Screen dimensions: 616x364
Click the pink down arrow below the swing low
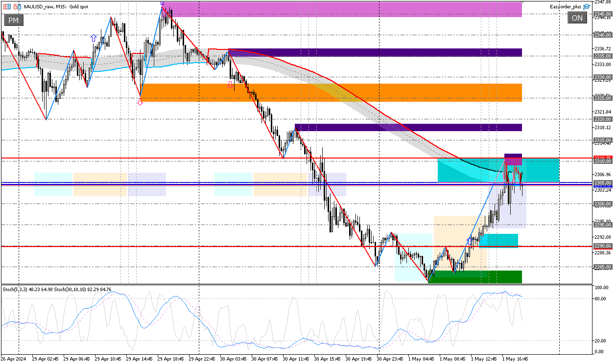140,102
